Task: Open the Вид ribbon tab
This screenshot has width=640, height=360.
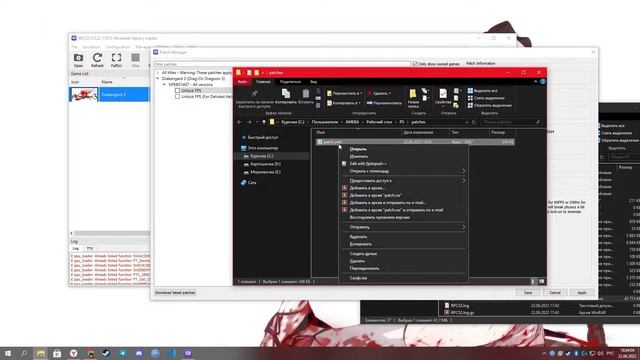Action: tap(313, 82)
